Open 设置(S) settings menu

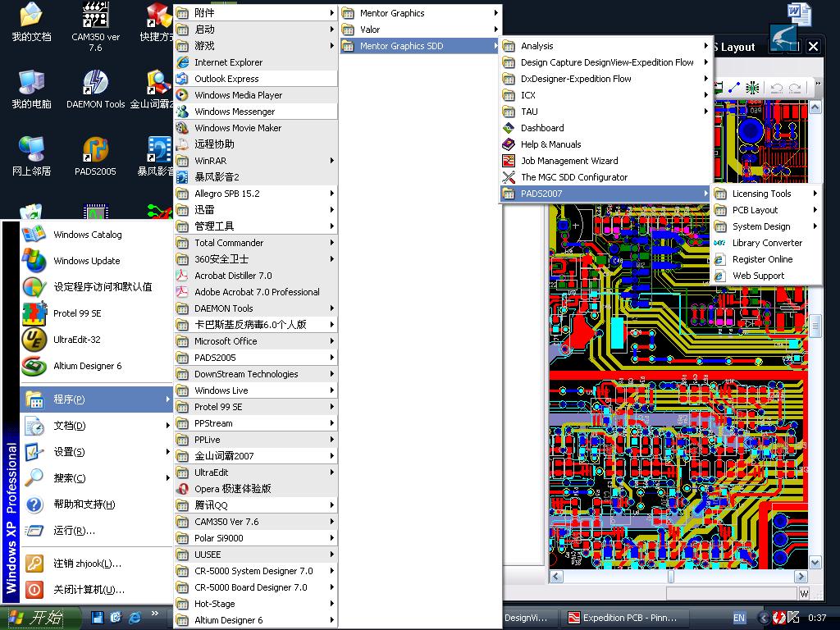(96, 452)
